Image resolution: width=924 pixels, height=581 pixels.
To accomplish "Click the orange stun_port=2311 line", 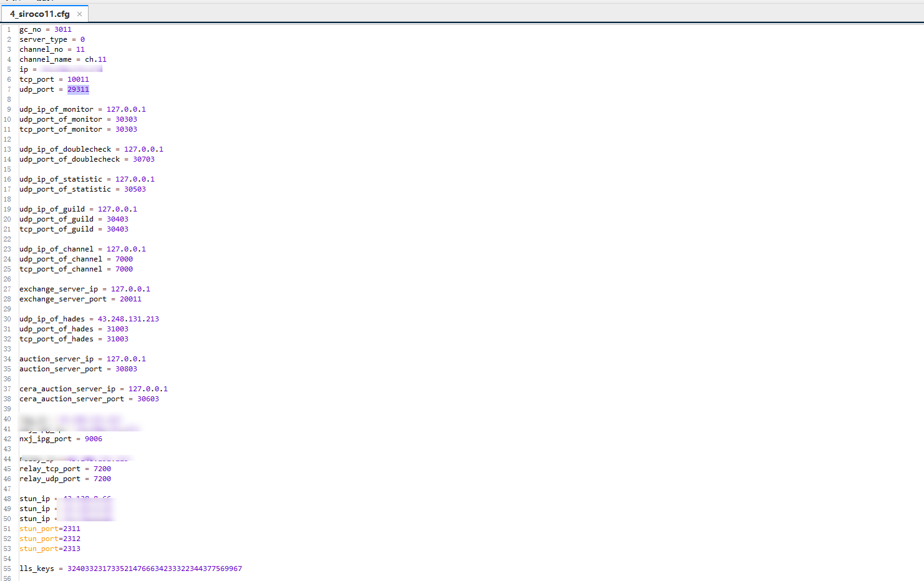I will click(x=50, y=529).
